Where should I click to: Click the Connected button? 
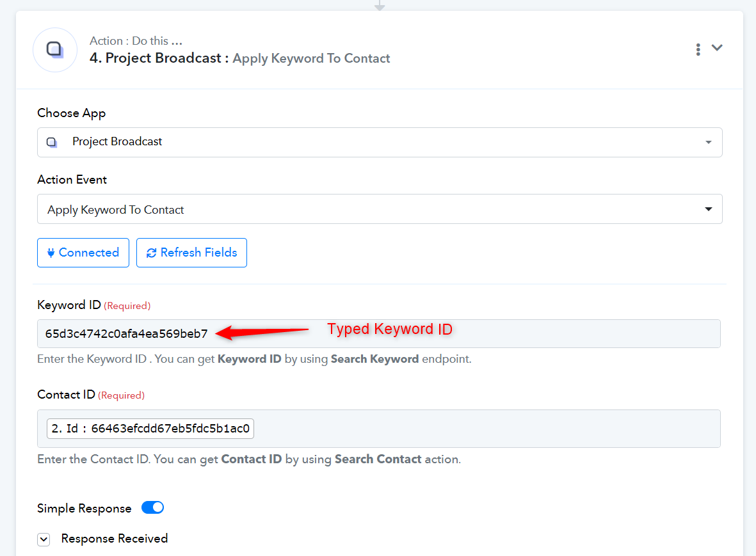click(83, 253)
